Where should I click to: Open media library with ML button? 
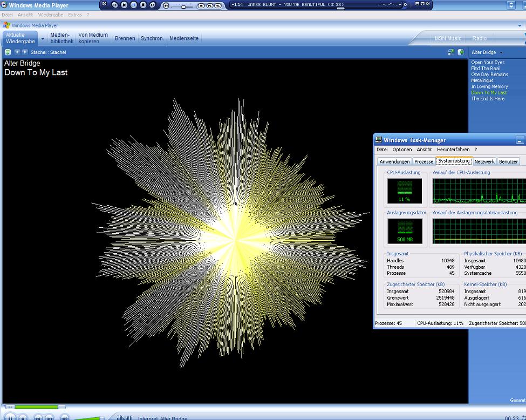point(218,6)
